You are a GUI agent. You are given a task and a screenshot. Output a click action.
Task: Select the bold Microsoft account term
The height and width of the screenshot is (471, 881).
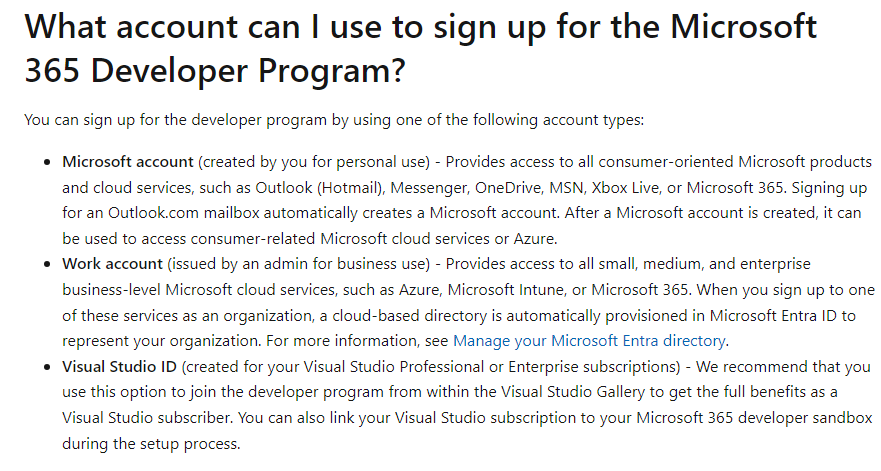(128, 162)
